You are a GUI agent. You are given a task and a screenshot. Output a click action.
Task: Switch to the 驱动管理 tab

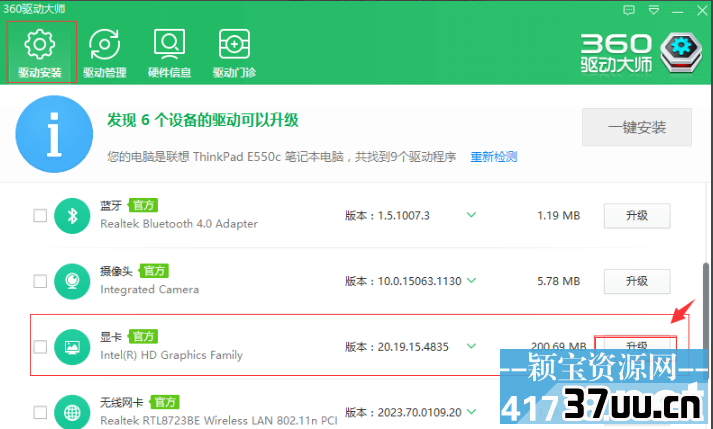pos(105,53)
